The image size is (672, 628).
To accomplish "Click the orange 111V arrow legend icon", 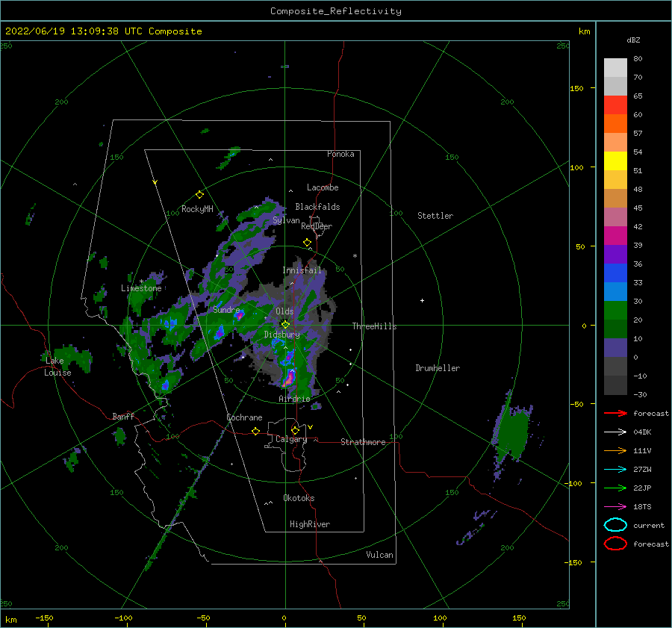I will point(615,450).
